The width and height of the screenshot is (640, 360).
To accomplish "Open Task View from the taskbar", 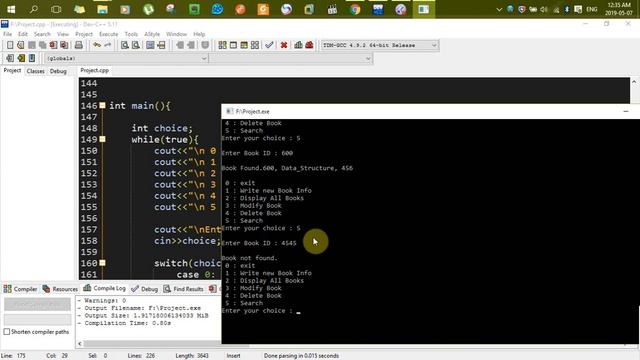I will [56, 9].
